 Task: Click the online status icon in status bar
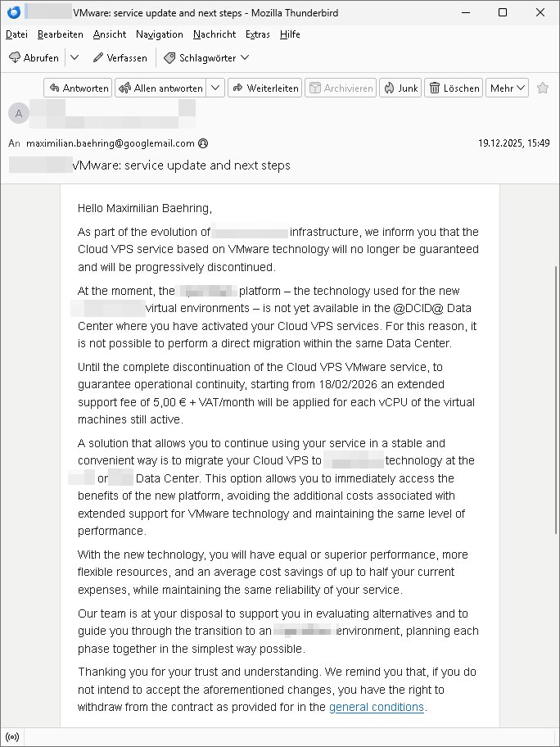(12, 736)
